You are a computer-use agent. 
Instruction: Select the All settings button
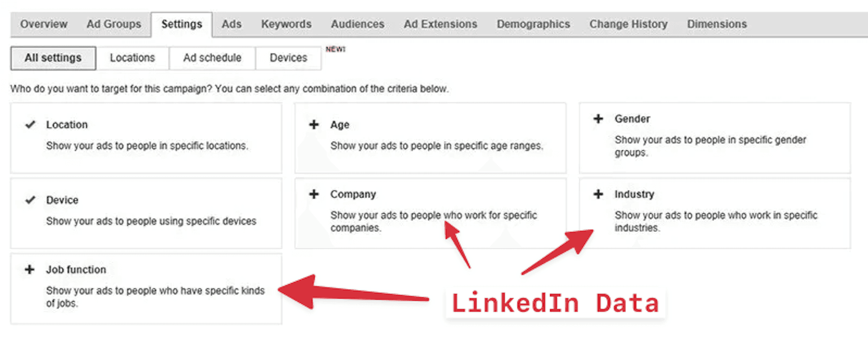tap(53, 58)
